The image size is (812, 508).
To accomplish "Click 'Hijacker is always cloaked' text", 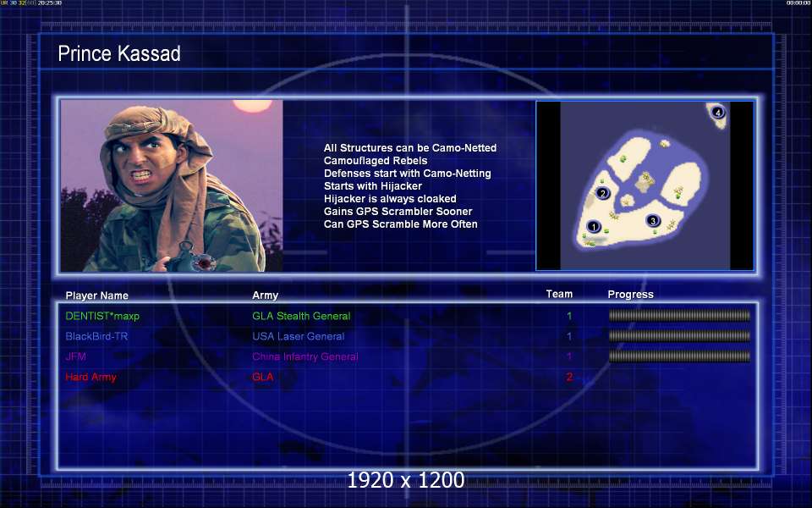I will (x=390, y=198).
